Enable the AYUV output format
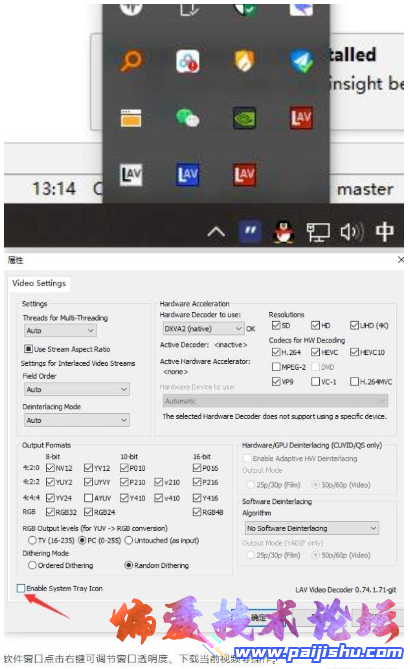Image resolution: width=410 pixels, height=669 pixels. point(88,498)
